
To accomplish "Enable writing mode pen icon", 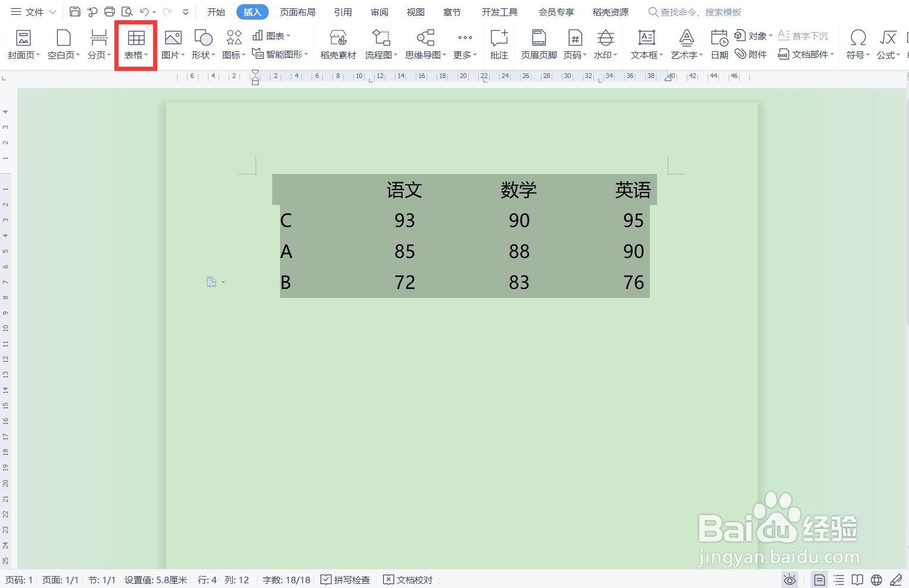I will (x=895, y=580).
